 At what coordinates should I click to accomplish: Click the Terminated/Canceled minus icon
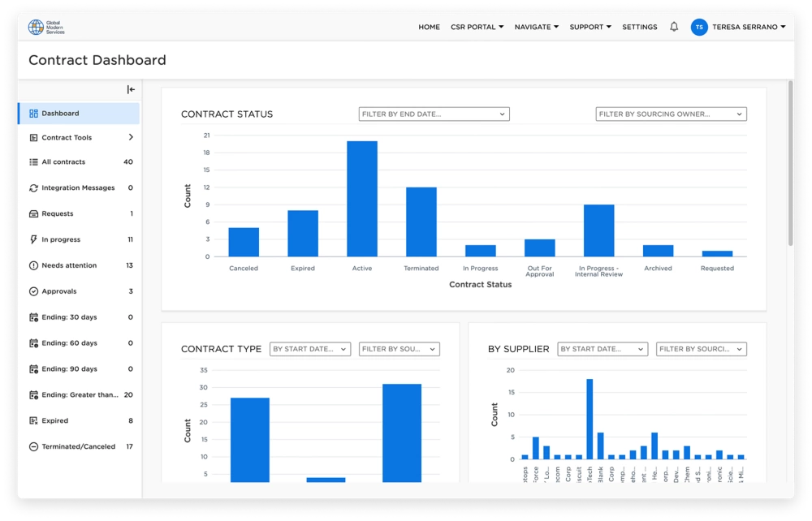click(32, 446)
